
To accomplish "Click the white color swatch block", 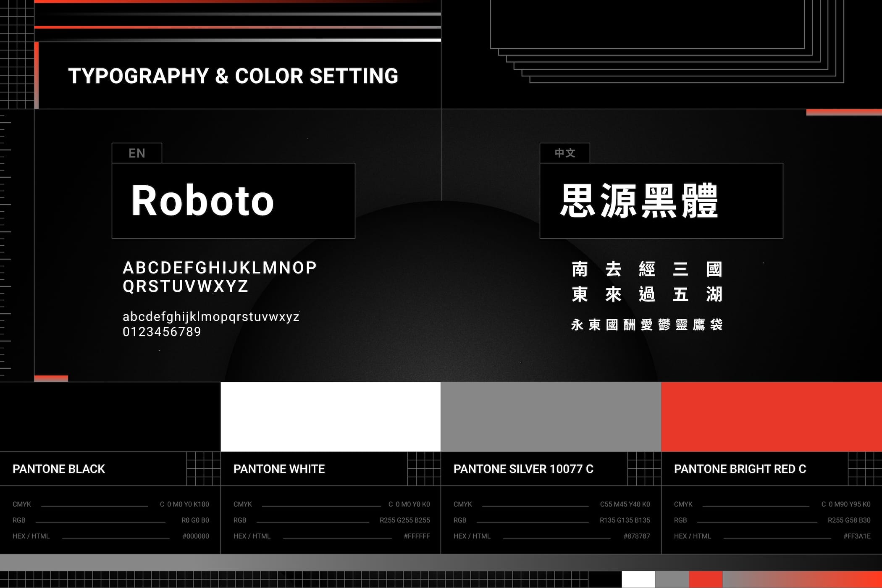I will tap(331, 417).
